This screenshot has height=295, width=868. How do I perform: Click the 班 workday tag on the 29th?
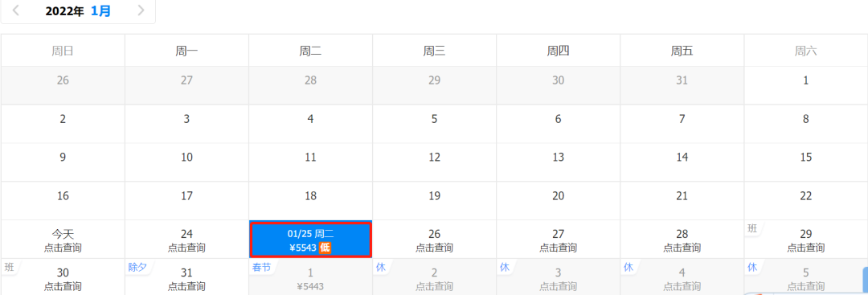click(x=751, y=228)
